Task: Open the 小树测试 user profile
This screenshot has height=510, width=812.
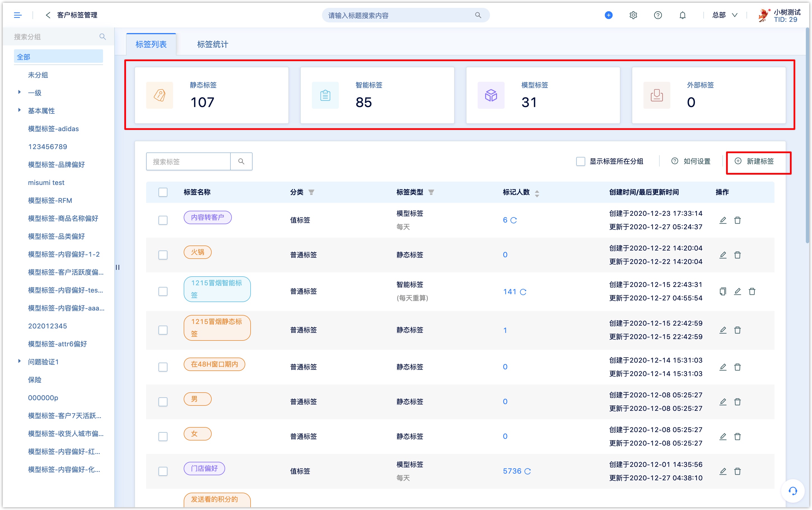Action: tap(779, 15)
